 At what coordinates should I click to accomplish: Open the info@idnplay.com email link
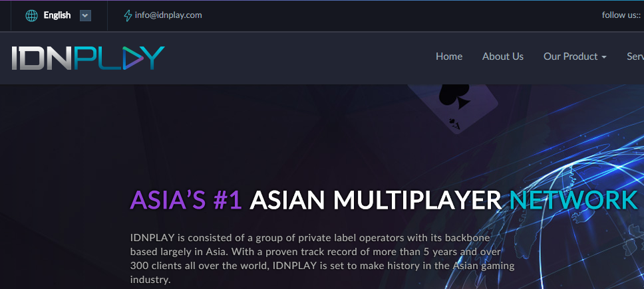tap(168, 15)
